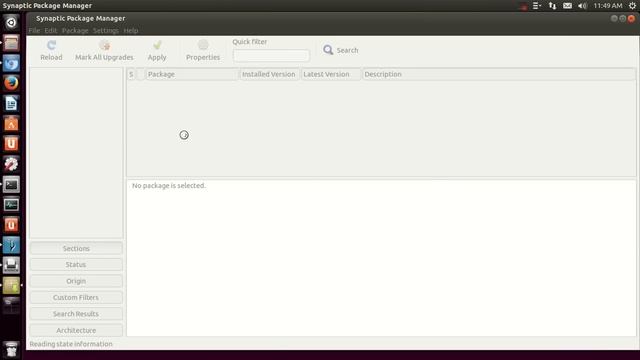Open the session gear menu in top panel
The height and width of the screenshot is (360, 640).
coord(632,6)
